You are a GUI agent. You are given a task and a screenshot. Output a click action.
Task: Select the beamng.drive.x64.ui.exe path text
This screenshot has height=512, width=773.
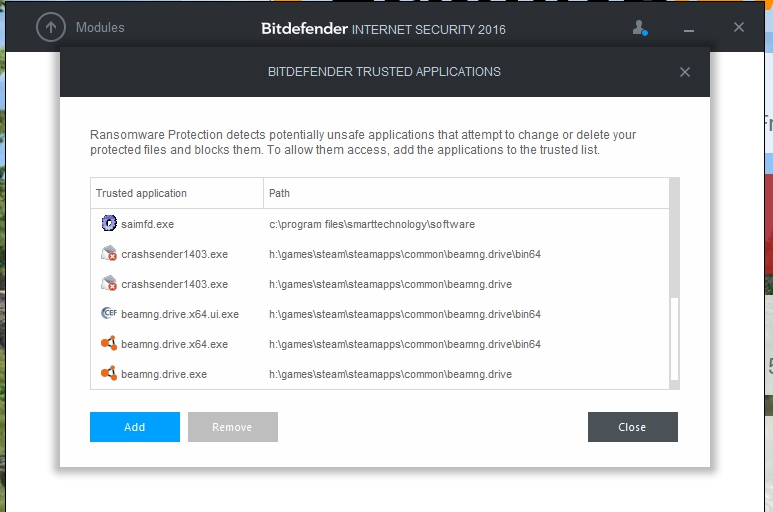pos(405,314)
